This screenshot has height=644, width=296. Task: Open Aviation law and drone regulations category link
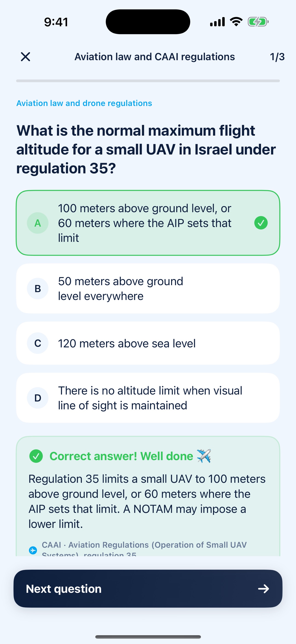tap(84, 103)
